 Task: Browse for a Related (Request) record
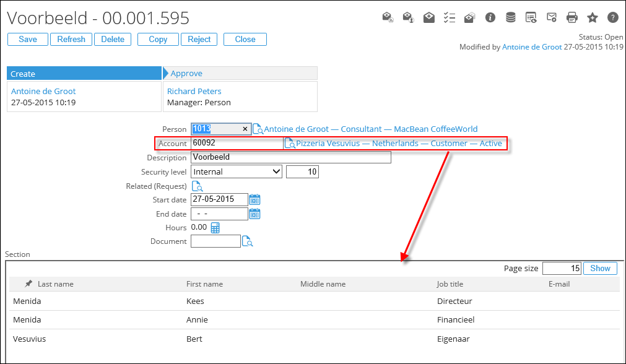pos(197,186)
